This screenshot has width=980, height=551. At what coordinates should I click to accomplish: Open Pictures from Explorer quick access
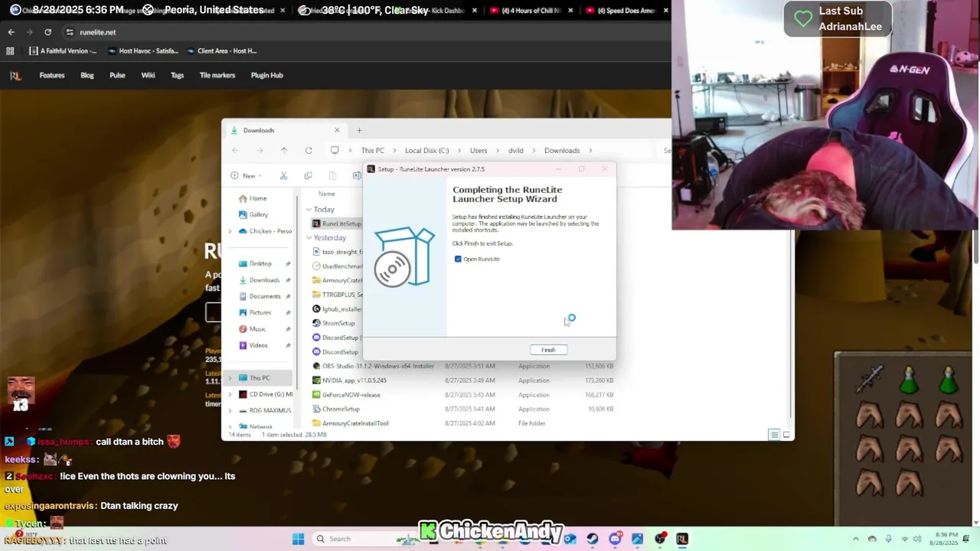pos(255,312)
